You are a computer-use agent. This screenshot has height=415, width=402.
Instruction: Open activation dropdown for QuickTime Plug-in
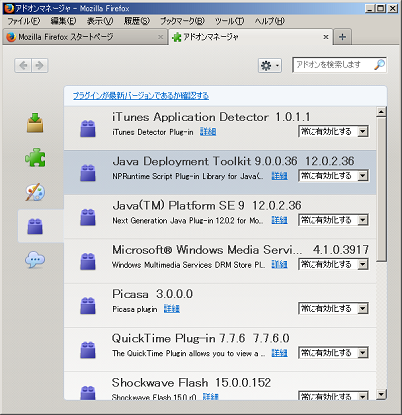pos(333,353)
